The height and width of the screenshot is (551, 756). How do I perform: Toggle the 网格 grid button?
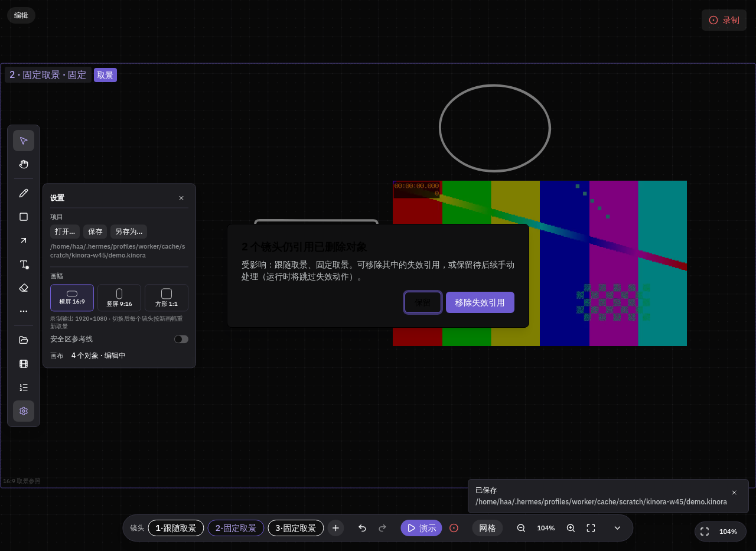point(487,528)
